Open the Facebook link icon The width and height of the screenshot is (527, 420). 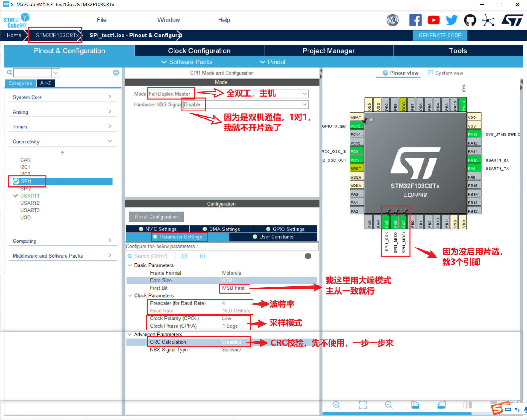(415, 20)
